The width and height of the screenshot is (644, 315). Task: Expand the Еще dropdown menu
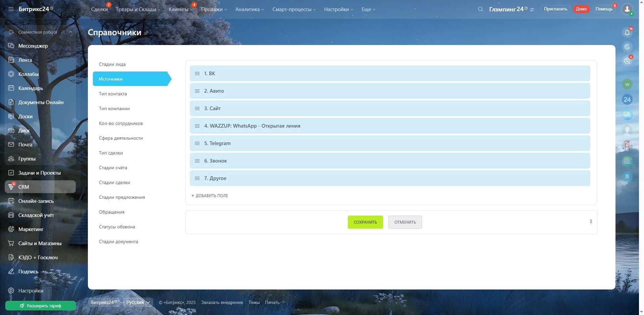(368, 9)
